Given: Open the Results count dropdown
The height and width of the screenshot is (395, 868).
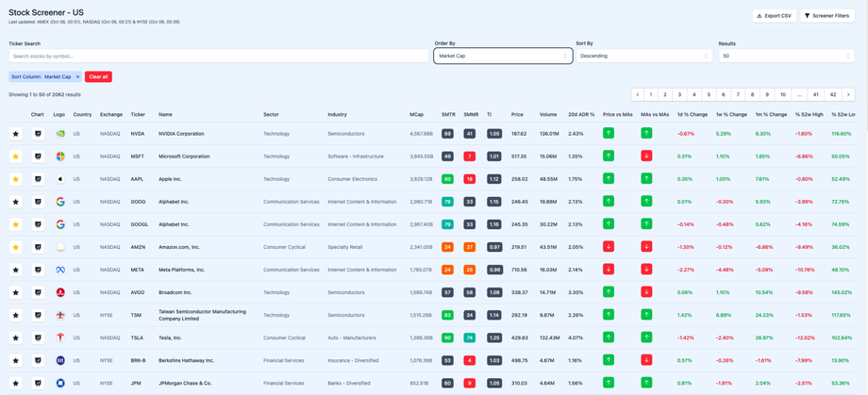Looking at the screenshot, I should 785,56.
